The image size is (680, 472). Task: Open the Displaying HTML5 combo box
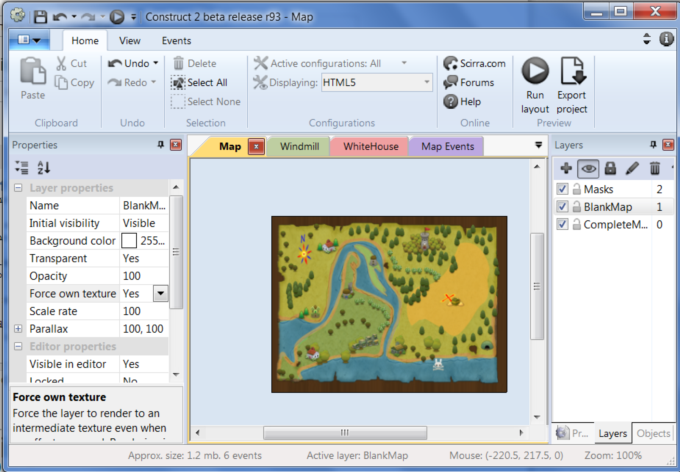(x=376, y=82)
